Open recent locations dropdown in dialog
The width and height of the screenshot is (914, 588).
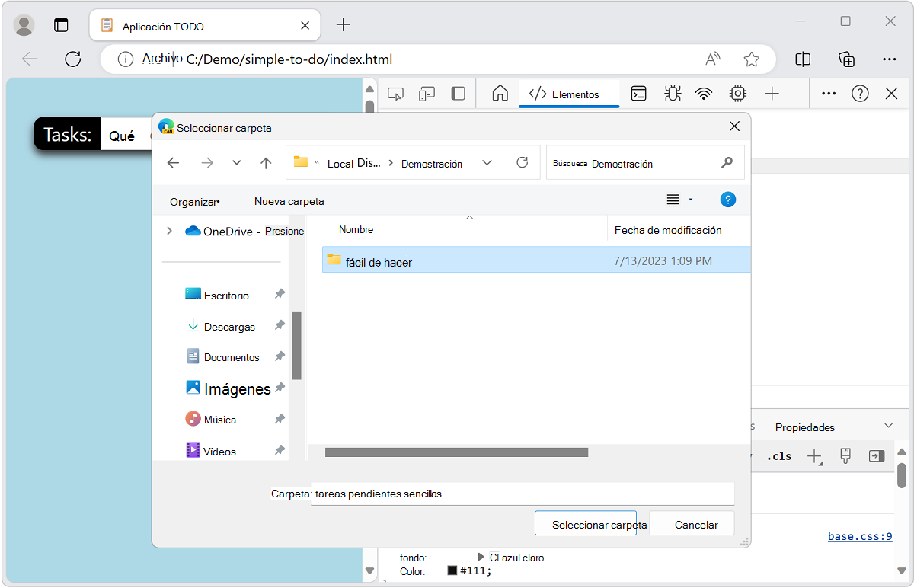click(236, 163)
